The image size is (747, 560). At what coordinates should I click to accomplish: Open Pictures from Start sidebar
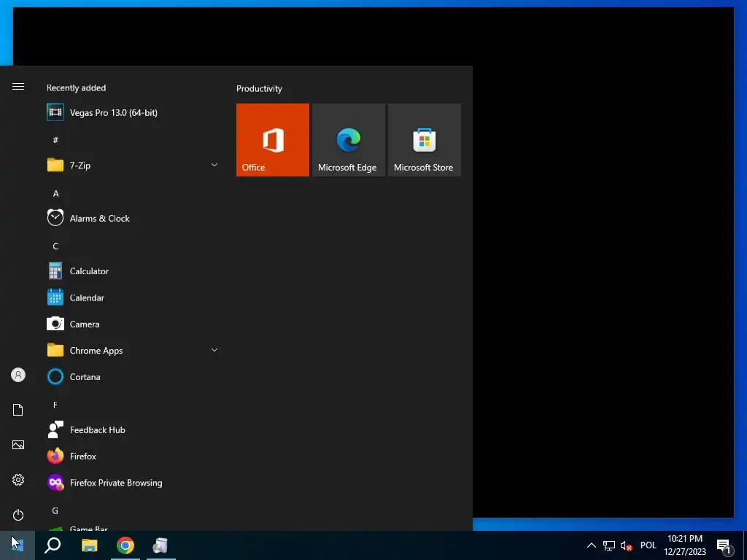click(x=18, y=445)
